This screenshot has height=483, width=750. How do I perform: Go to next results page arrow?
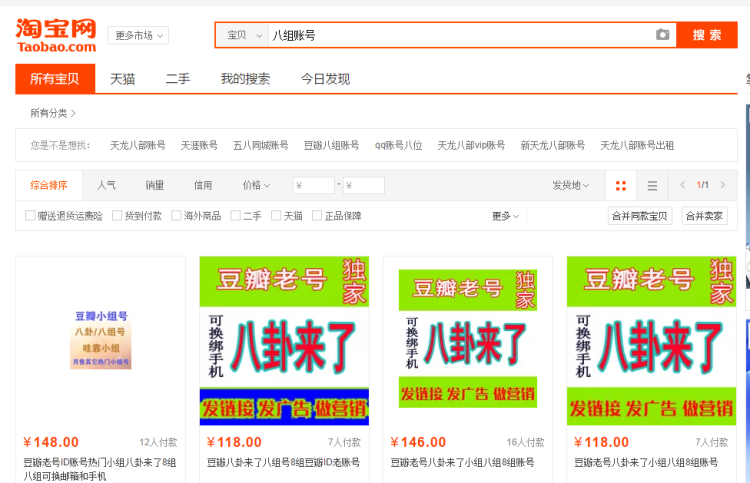pos(723,185)
